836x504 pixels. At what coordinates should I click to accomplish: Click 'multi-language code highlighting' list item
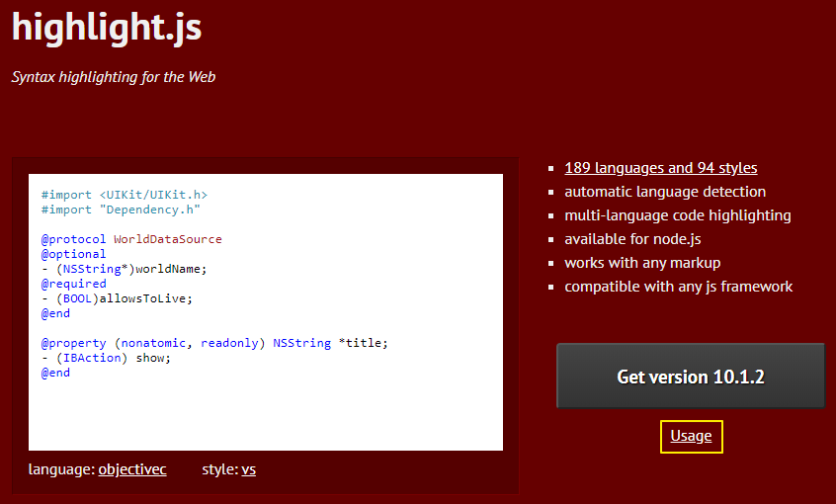coord(678,215)
